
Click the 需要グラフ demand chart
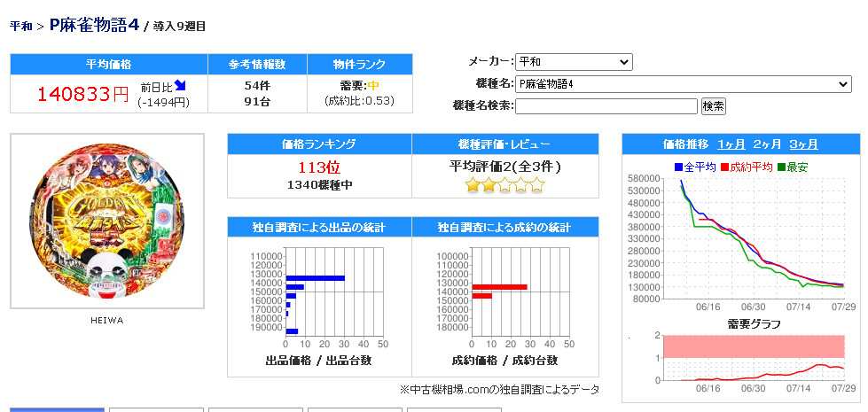(x=753, y=358)
